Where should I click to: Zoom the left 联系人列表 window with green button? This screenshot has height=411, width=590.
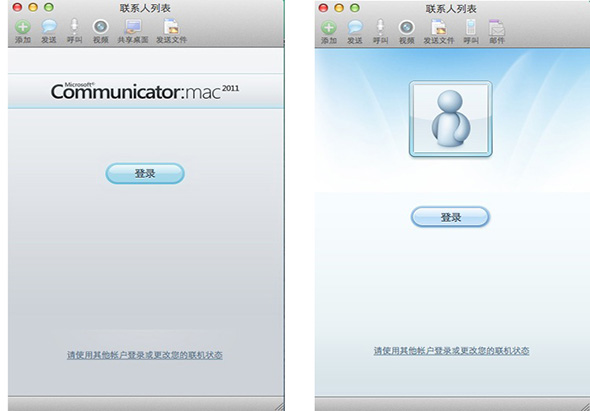click(49, 7)
